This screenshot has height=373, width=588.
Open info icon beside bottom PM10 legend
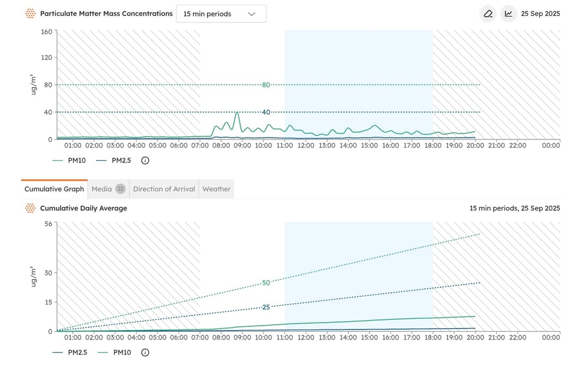[145, 353]
